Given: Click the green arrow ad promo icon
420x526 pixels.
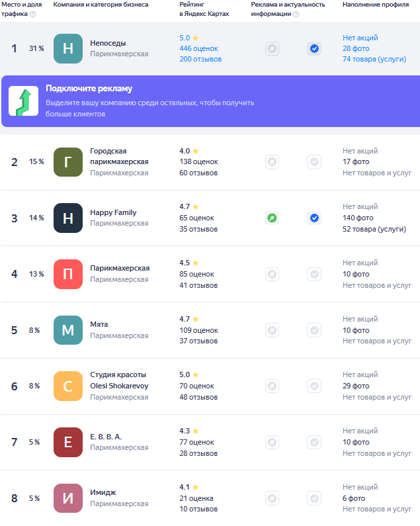Looking at the screenshot, I should (x=24, y=101).
